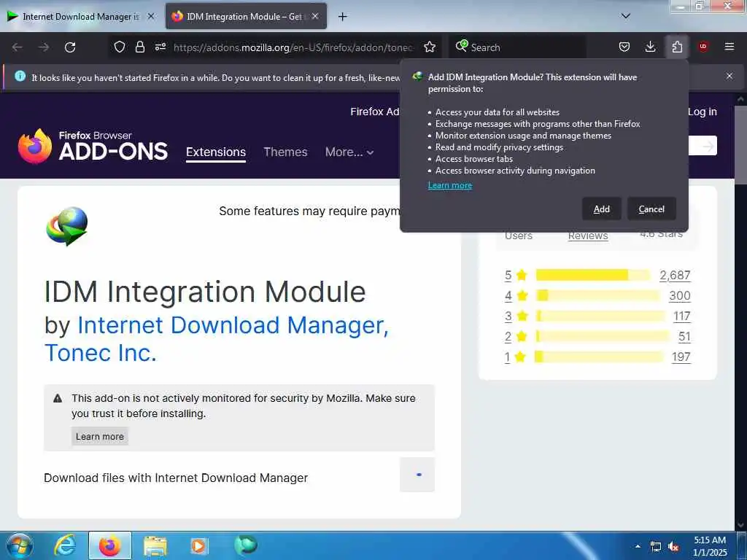Close the Internet Download Manager tab
The width and height of the screenshot is (747, 560).
151,16
